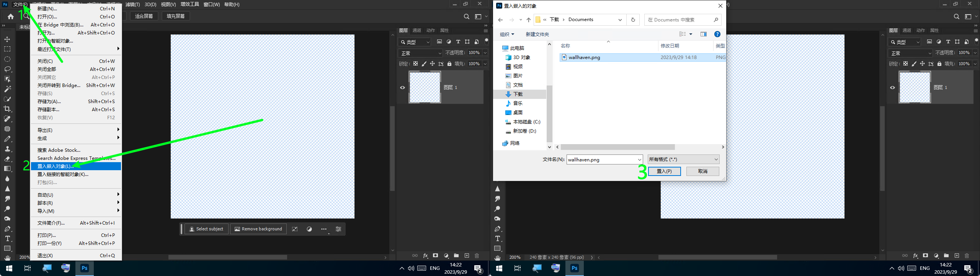The width and height of the screenshot is (980, 276).
Task: Select the Lasso tool
Action: point(7,69)
